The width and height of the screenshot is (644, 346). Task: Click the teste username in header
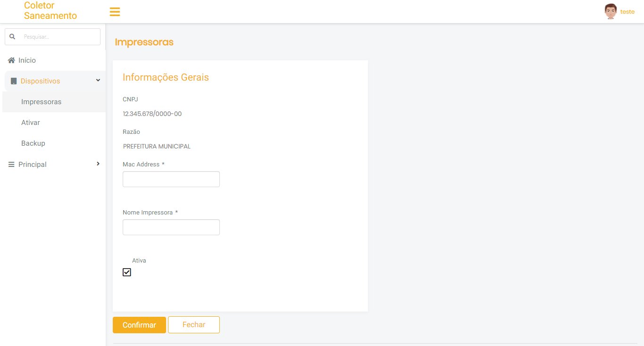(627, 12)
